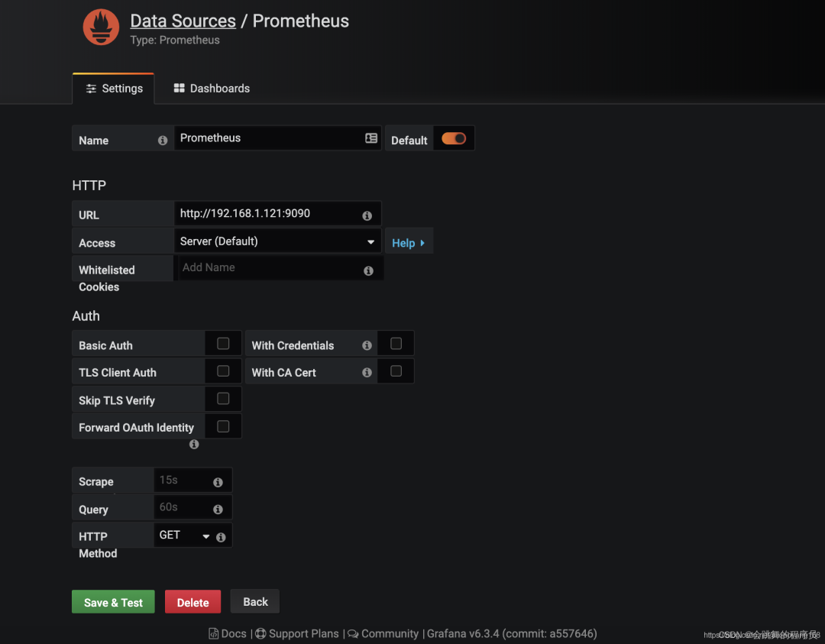Open the Support Plans footer link
Screen dimensions: 825x644
[x=297, y=633]
